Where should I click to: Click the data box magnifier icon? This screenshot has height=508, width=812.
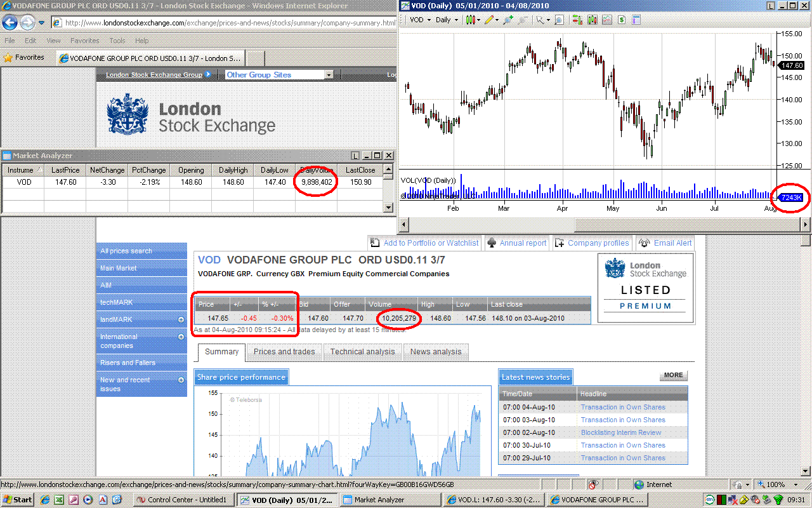(x=559, y=20)
